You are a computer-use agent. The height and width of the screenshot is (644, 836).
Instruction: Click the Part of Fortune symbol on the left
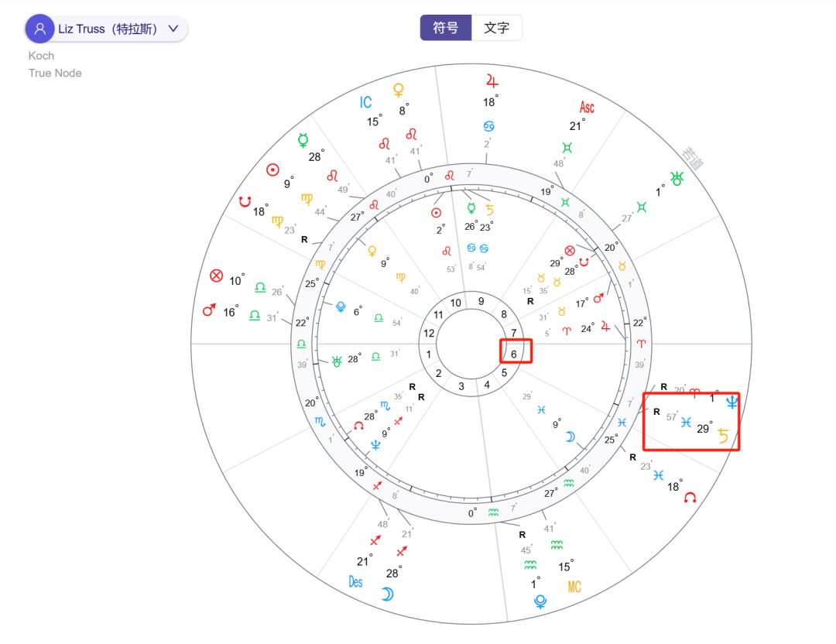pos(215,276)
